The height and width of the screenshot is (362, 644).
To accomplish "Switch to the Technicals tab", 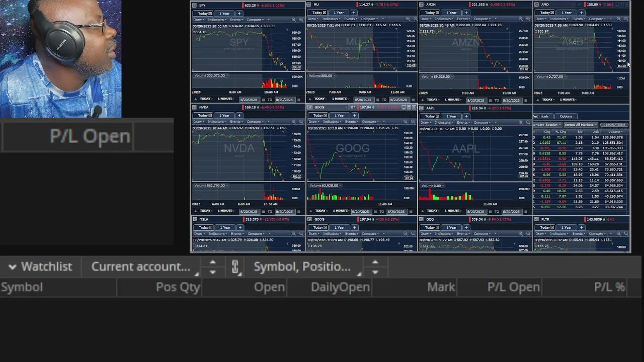I will [x=540, y=116].
